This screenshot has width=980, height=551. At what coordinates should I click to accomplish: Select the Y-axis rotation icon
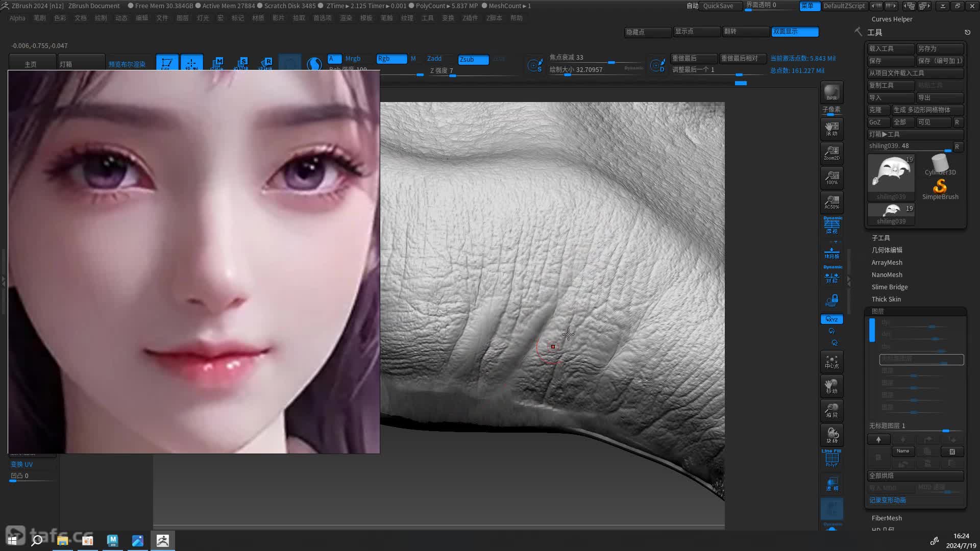point(831,332)
